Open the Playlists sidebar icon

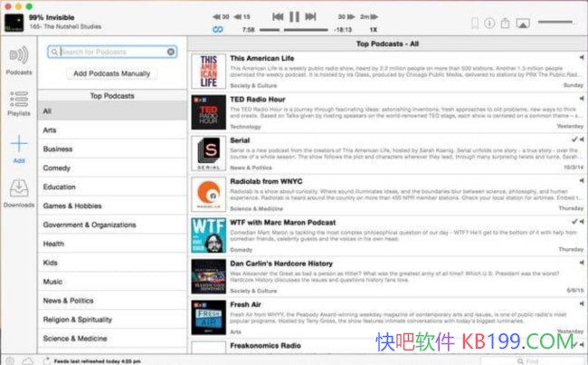click(18, 101)
